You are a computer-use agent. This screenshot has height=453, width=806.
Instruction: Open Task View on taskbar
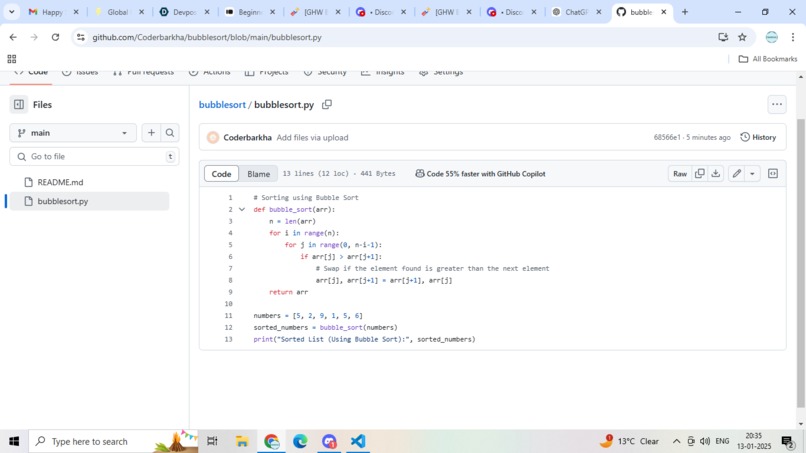212,441
